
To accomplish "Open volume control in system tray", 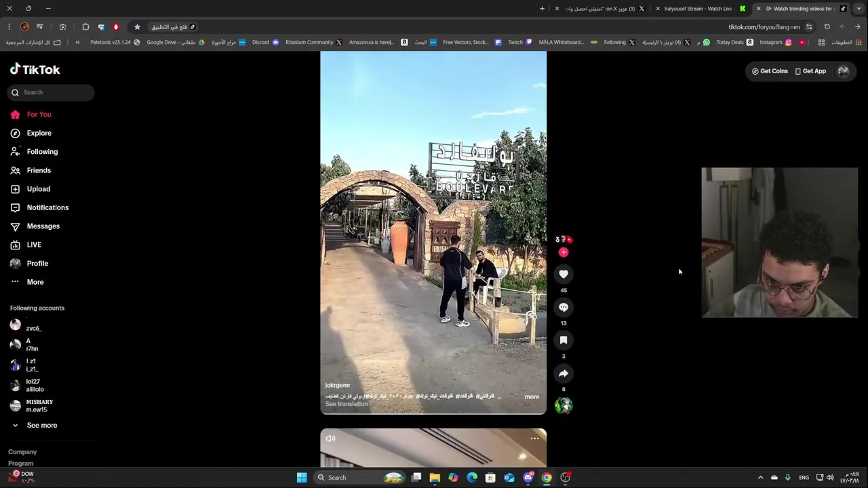I will (830, 478).
